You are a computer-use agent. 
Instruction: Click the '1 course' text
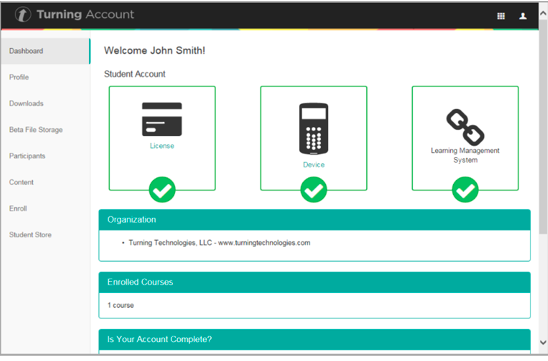[x=121, y=305]
